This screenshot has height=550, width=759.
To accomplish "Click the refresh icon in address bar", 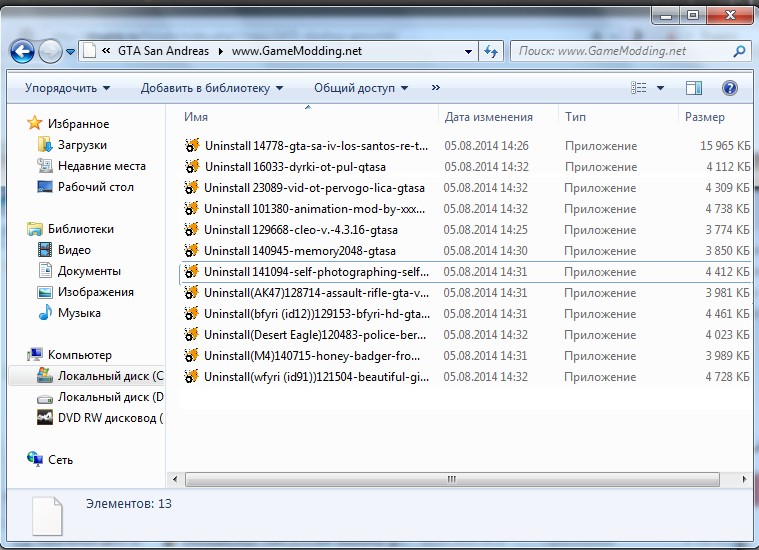I will coord(491,51).
